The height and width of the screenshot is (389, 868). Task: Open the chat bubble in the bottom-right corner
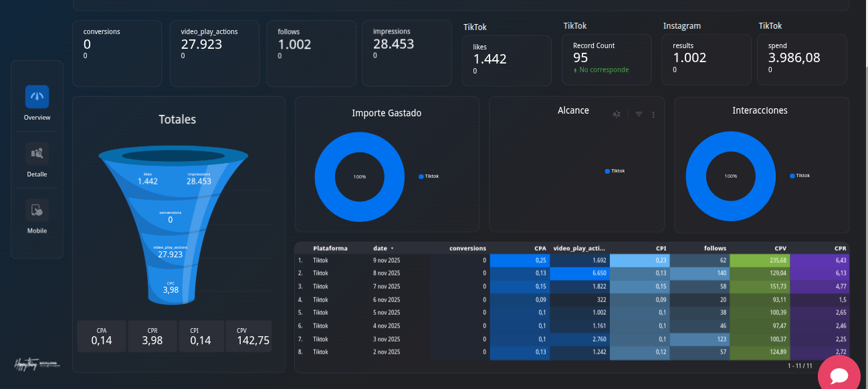tap(839, 375)
